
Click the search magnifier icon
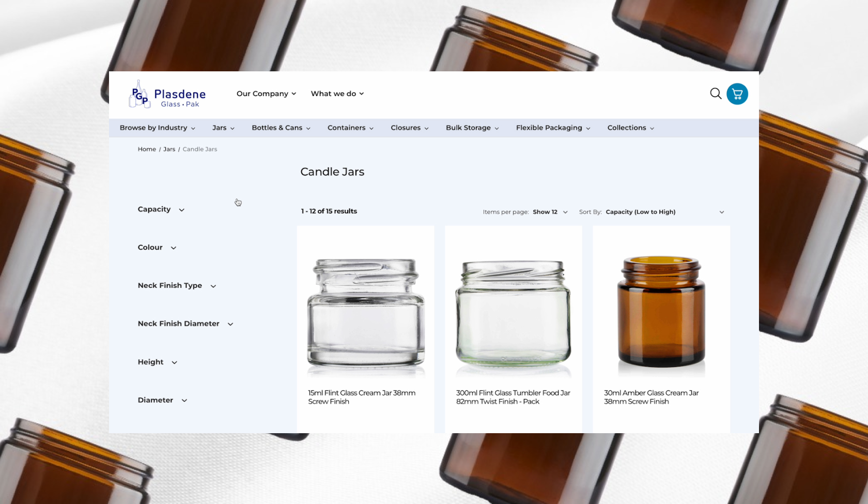click(x=716, y=94)
